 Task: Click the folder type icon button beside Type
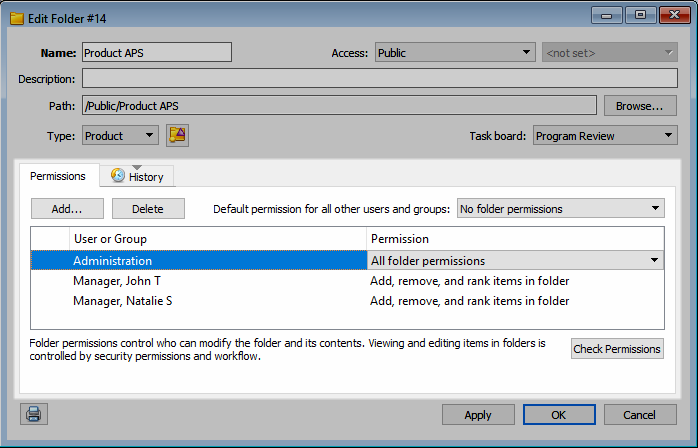tap(177, 135)
